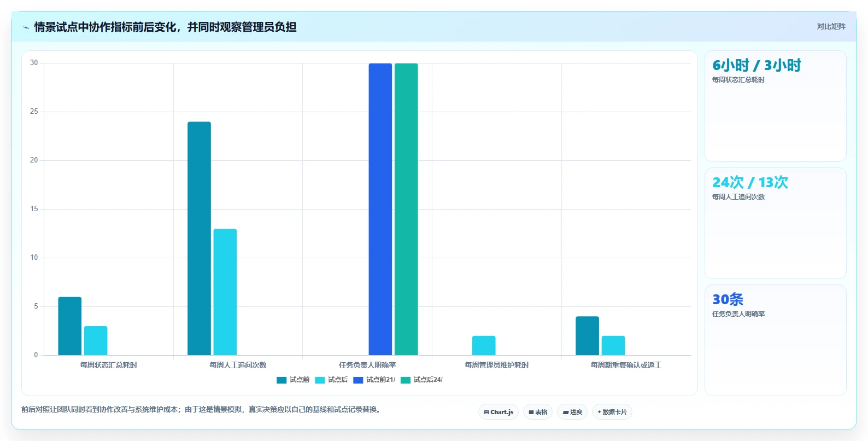Click the x-axis label 每周期重复确认或返工
This screenshot has width=868, height=441.
coord(626,365)
